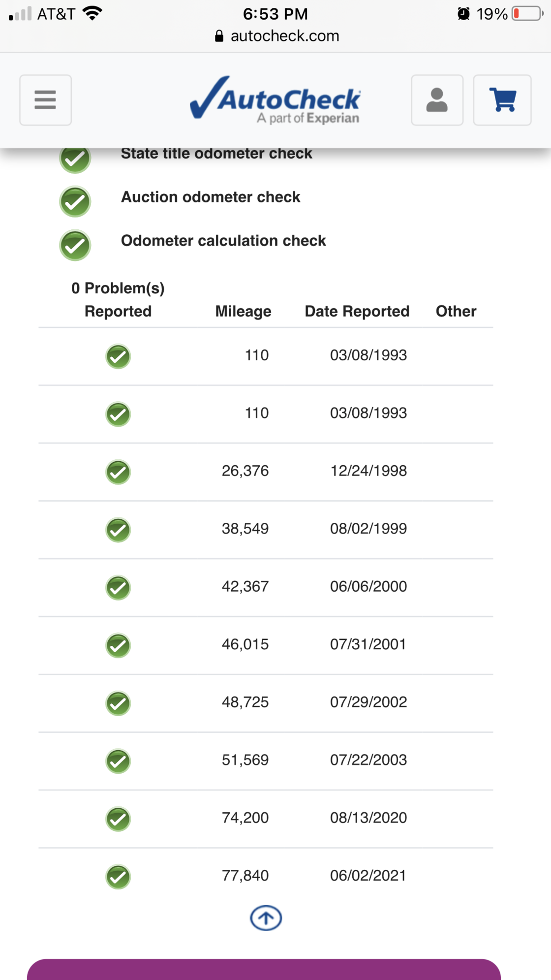Click checkmark for 77,840 mileage row
551x980 pixels.
click(118, 877)
